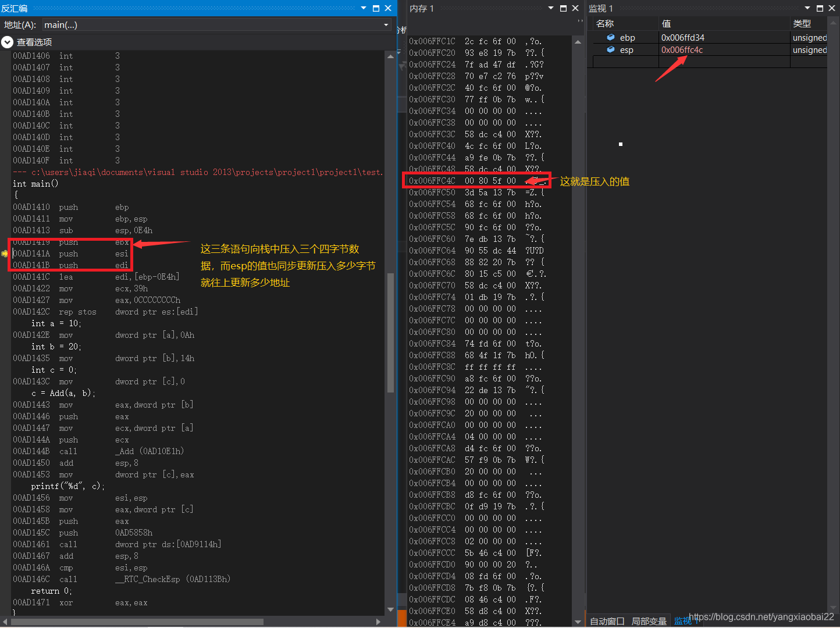The width and height of the screenshot is (840, 628).
Task: Open the 监视 1 window position dropdown
Action: tap(807, 8)
